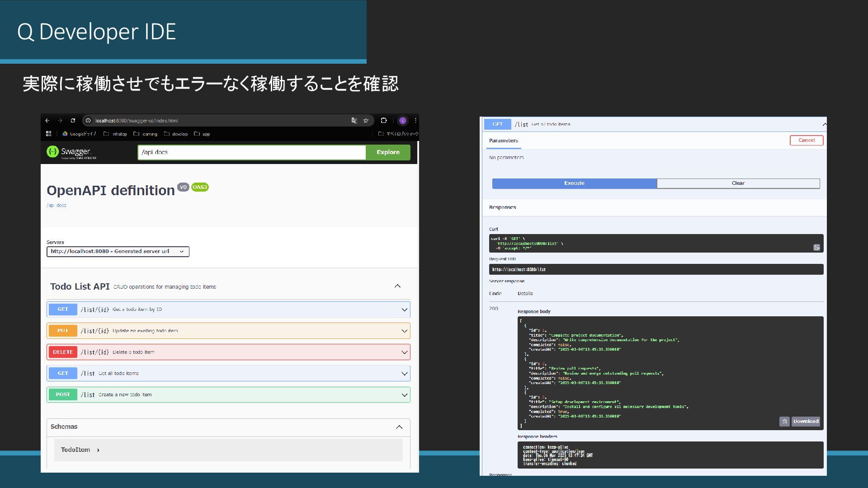Open the apps grid icon in bookmarks bar

click(x=49, y=134)
